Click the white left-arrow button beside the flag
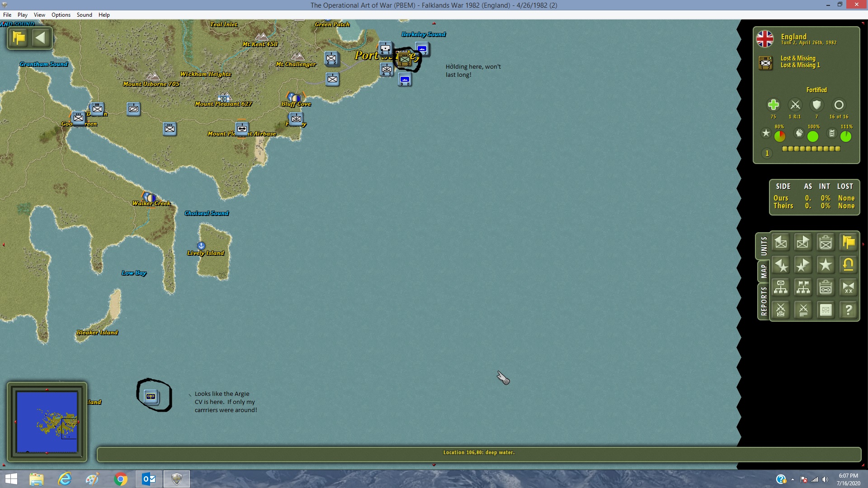868x488 pixels. [x=40, y=38]
